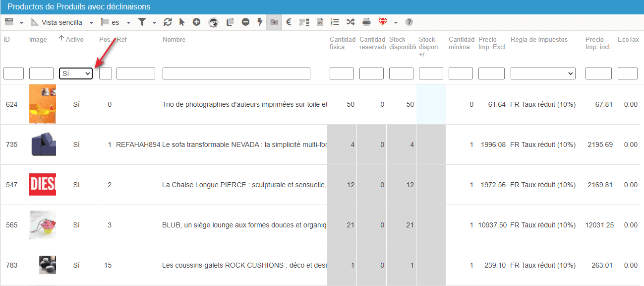Click the ID filter input box
Screen dimensions: 644x286
[x=13, y=73]
